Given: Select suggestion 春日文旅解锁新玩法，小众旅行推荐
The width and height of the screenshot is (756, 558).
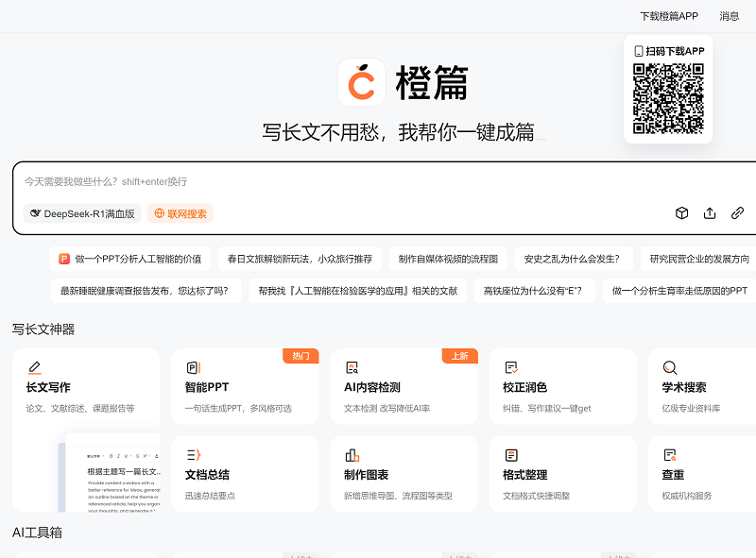Looking at the screenshot, I should (x=300, y=260).
